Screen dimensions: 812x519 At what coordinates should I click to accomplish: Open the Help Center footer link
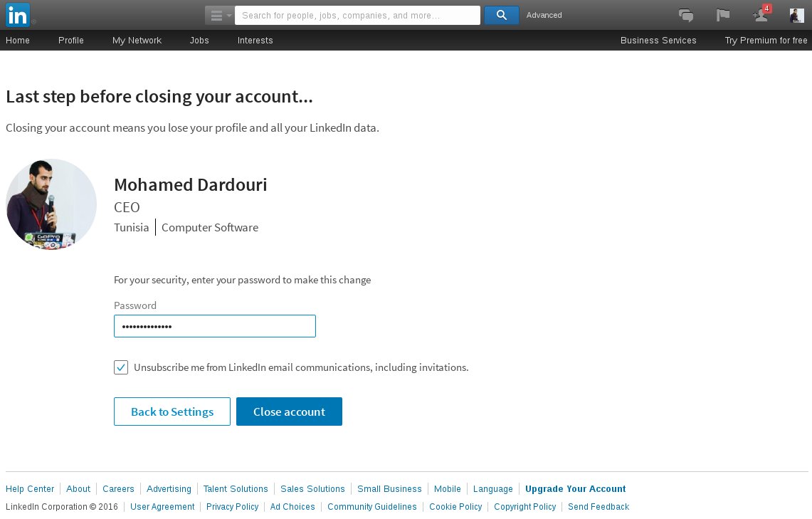click(30, 489)
